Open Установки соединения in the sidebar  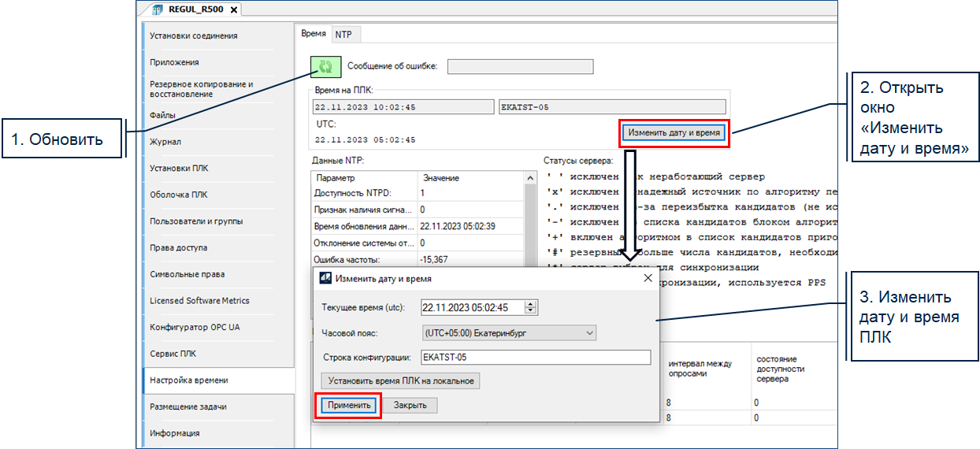pyautogui.click(x=193, y=35)
